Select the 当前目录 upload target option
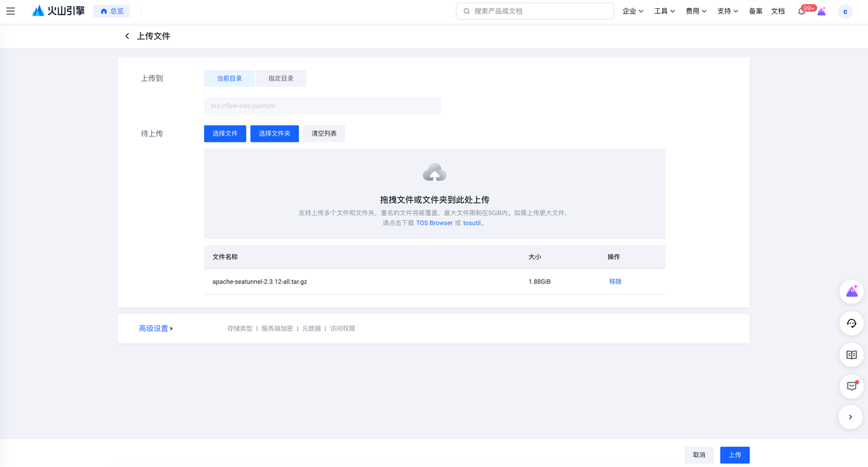 [229, 79]
